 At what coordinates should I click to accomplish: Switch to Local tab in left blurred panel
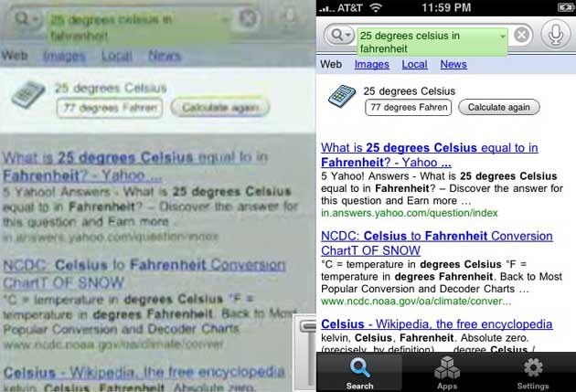tap(117, 56)
